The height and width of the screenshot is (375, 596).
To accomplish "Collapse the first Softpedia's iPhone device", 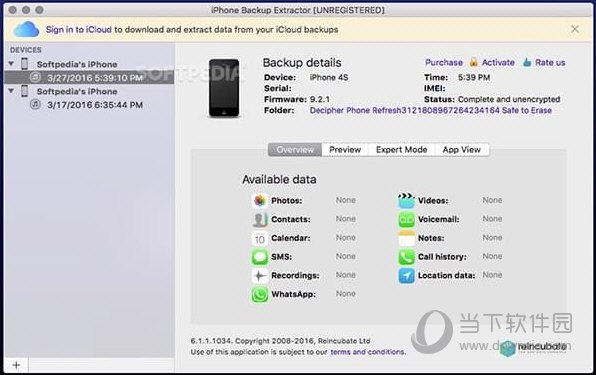I will pyautogui.click(x=11, y=64).
